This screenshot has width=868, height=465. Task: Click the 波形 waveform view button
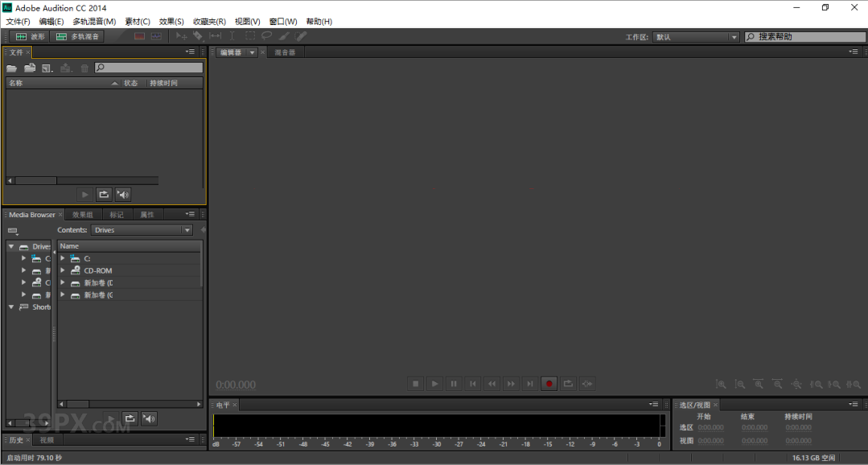[x=29, y=36]
